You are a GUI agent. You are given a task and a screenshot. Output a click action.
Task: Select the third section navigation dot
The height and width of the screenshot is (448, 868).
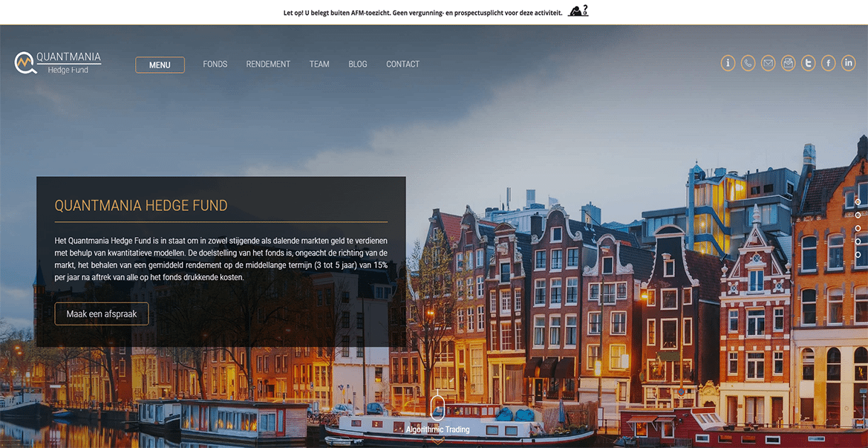(x=858, y=228)
